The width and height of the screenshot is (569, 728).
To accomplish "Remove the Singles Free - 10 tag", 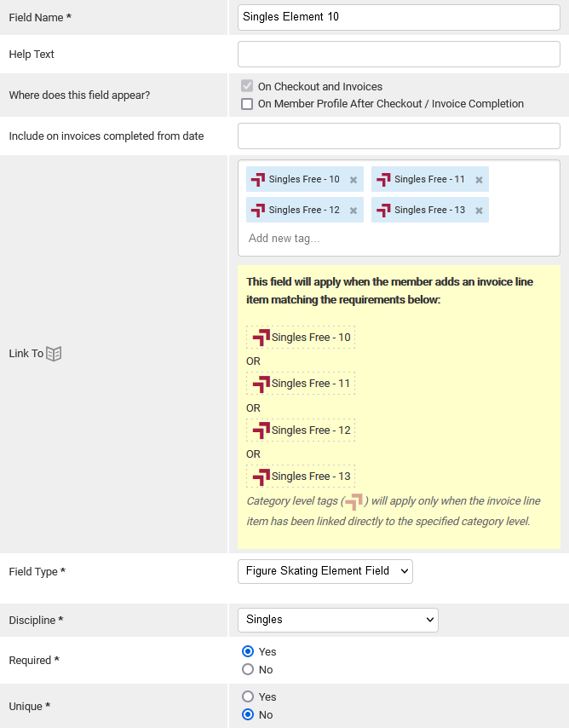I will point(353,180).
